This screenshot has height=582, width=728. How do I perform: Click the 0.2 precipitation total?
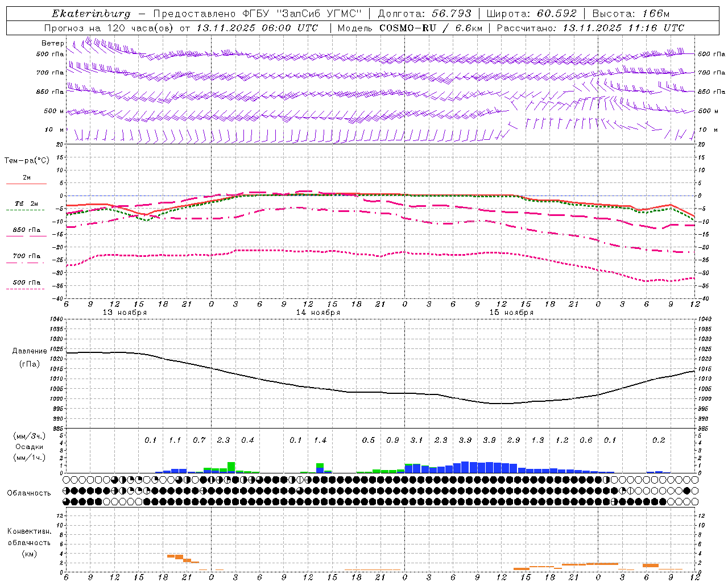pos(659,440)
